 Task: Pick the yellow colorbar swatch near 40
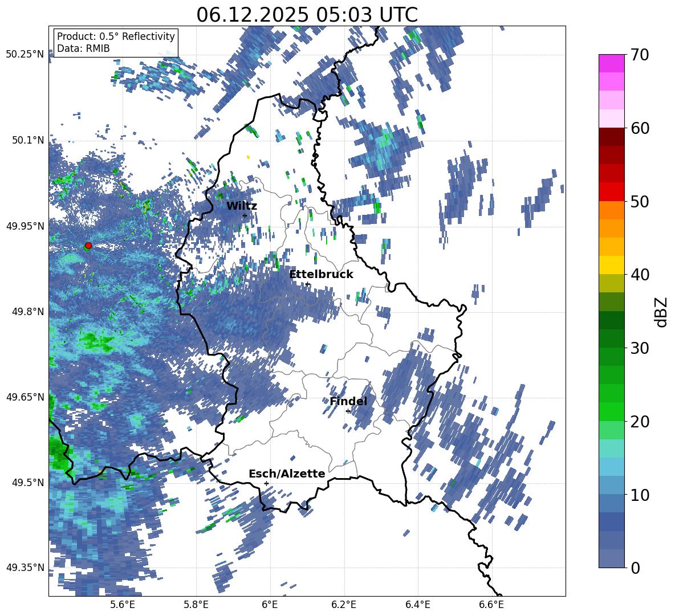[611, 265]
